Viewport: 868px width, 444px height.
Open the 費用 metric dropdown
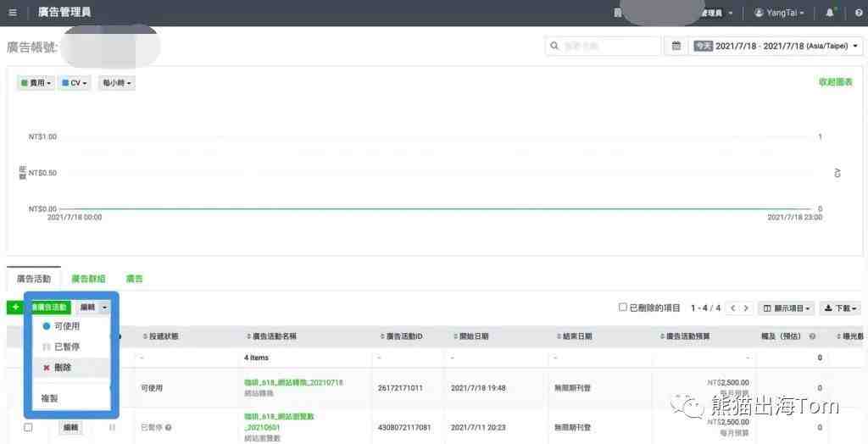tap(36, 83)
